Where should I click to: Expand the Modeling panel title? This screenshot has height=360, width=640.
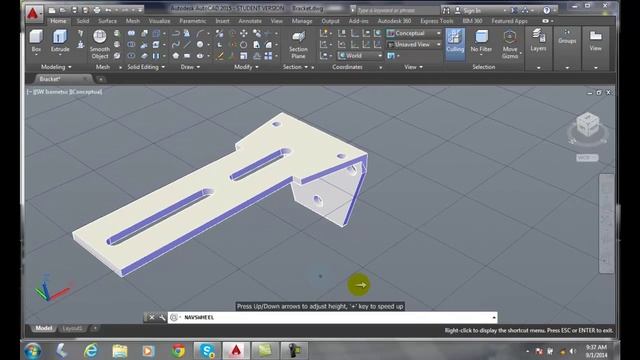(56, 67)
